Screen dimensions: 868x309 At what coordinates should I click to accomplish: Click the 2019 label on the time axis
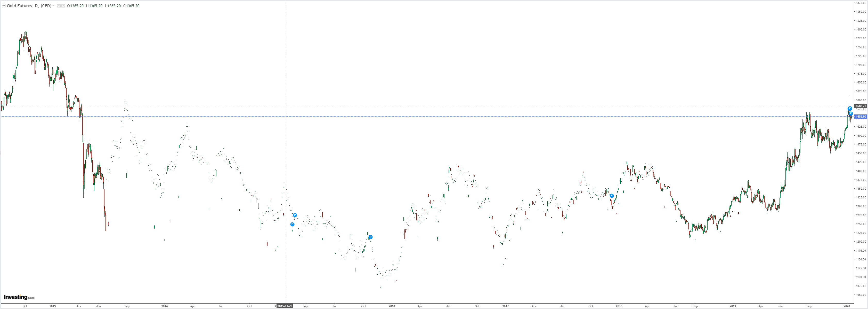(733, 306)
